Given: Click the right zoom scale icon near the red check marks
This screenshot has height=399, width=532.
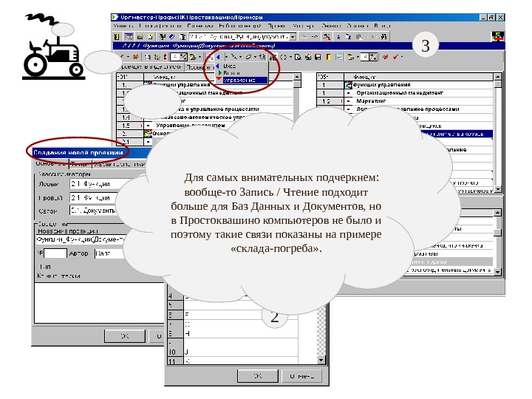Looking at the screenshot, I should point(373,57).
